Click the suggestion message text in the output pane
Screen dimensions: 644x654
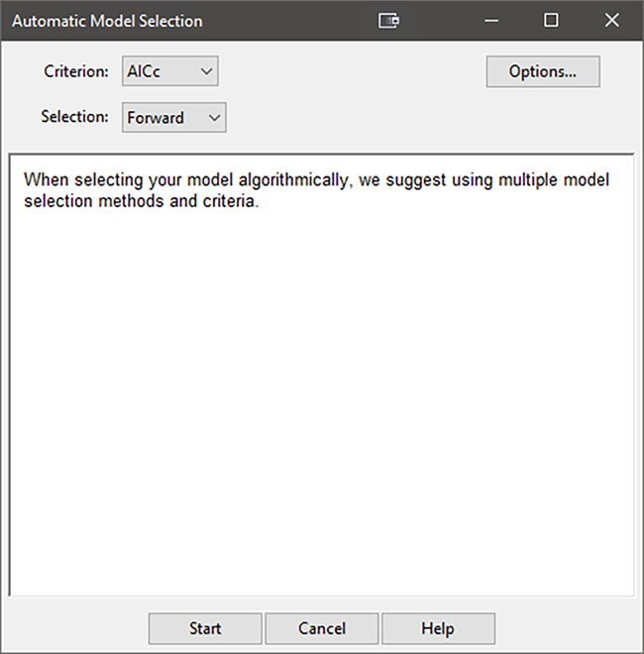[x=317, y=180]
